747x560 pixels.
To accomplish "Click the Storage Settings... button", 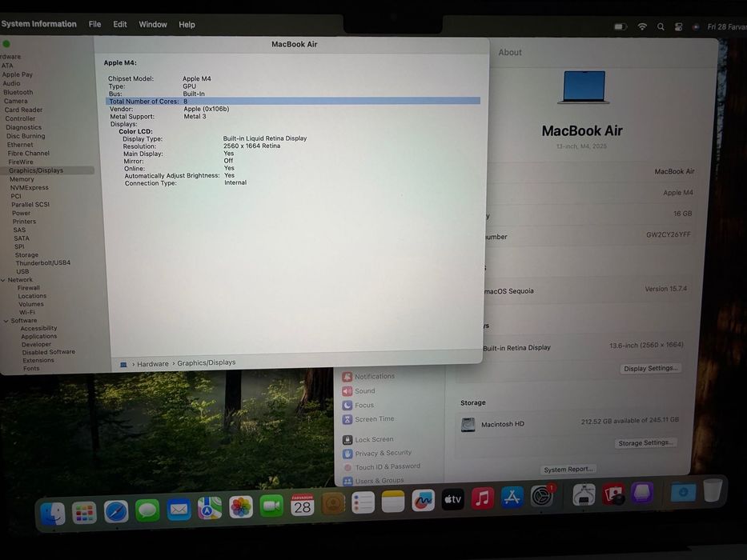I will 645,443.
